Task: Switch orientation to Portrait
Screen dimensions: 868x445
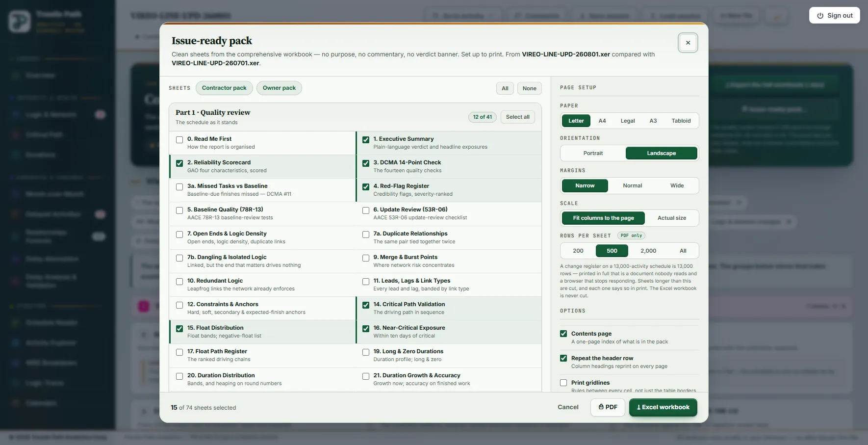Action: (593, 153)
